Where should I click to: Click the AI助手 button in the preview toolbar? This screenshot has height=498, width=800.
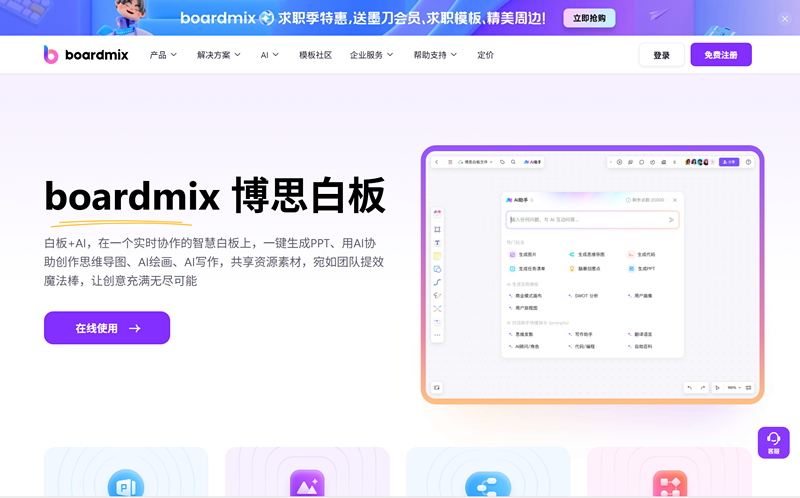532,162
